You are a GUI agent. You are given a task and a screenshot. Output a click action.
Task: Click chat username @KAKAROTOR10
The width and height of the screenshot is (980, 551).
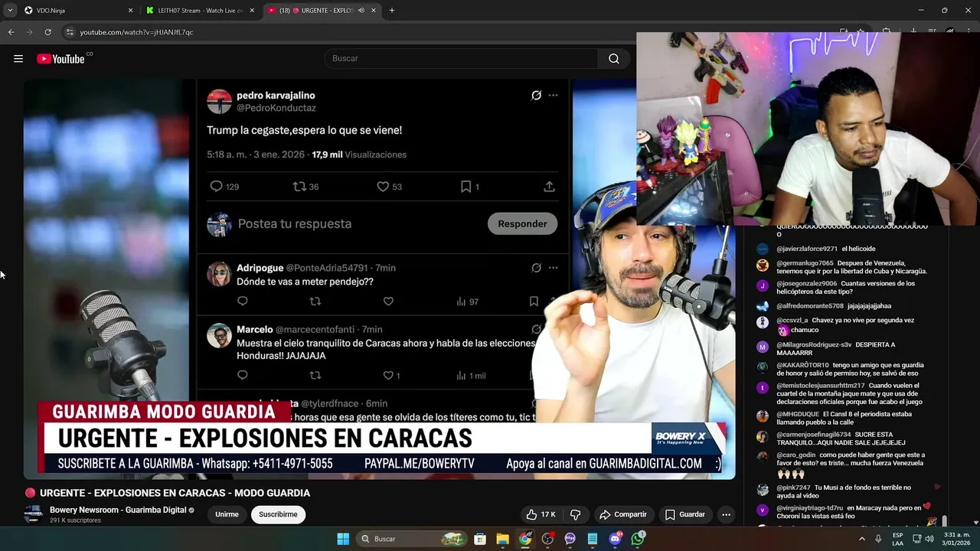pos(802,366)
